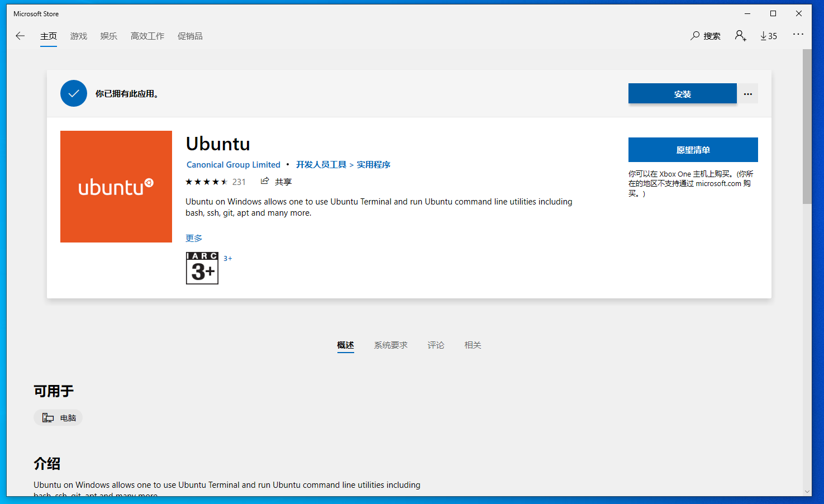The width and height of the screenshot is (824, 504).
Task: Open the 评论 reviews tab
Action: click(x=436, y=345)
